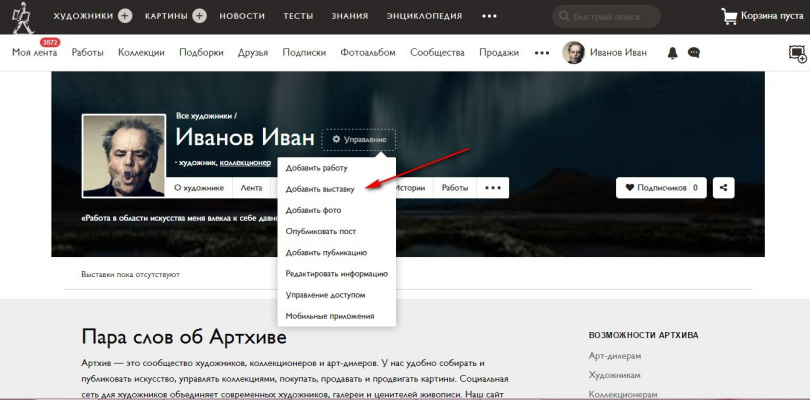Select Управление доступом menu item
The width and height of the screenshot is (810, 400).
(x=325, y=294)
